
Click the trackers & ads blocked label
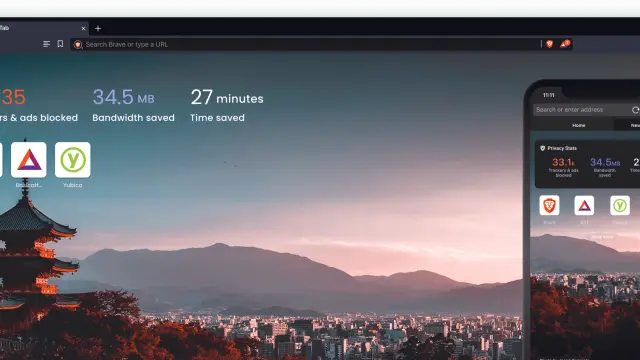click(39, 118)
